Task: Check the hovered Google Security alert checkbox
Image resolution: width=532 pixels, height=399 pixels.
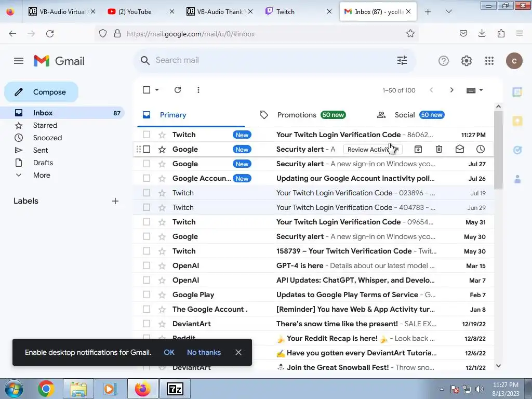Action: point(146,149)
